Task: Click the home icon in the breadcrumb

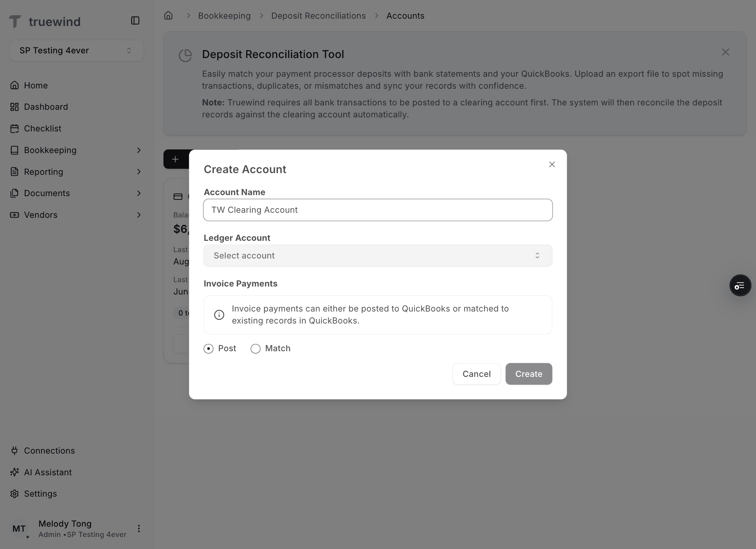Action: tap(168, 15)
